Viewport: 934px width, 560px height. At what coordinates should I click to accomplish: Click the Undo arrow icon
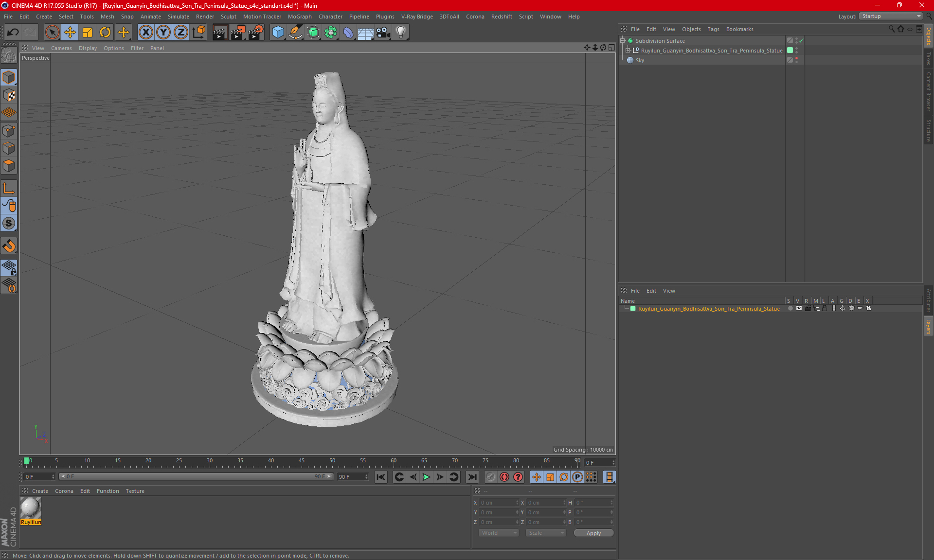tap(13, 33)
